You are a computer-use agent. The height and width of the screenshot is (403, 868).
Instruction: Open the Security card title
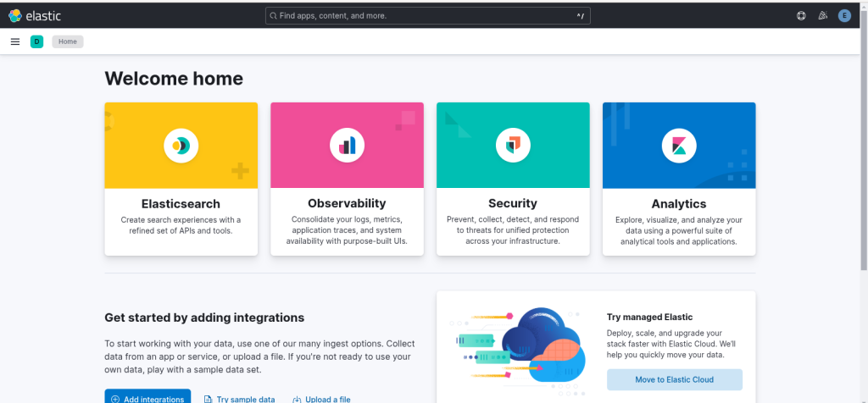pyautogui.click(x=513, y=203)
